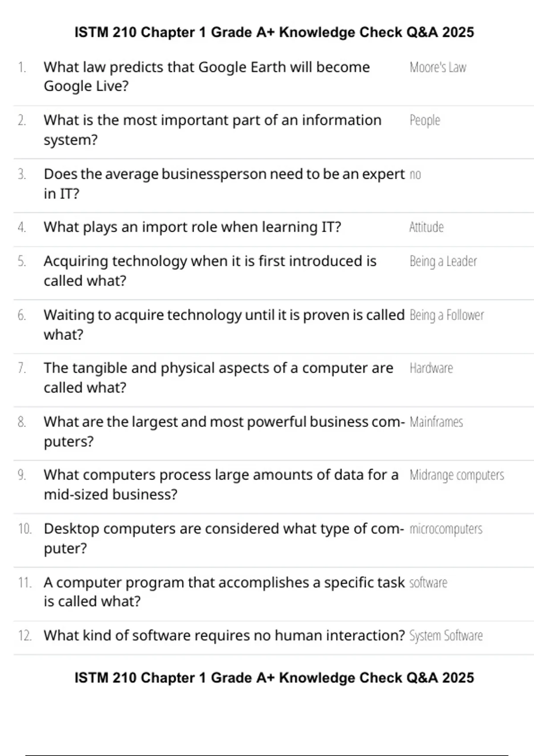Click question about average businessperson IT expert

(224, 184)
